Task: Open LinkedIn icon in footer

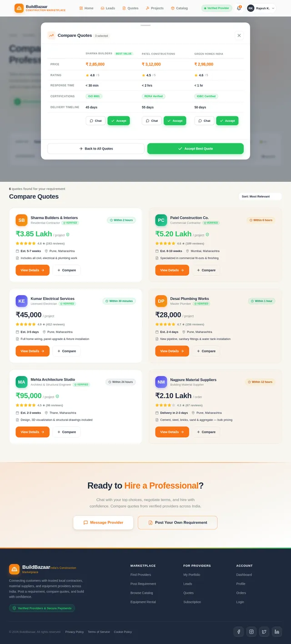Action: 277,632
